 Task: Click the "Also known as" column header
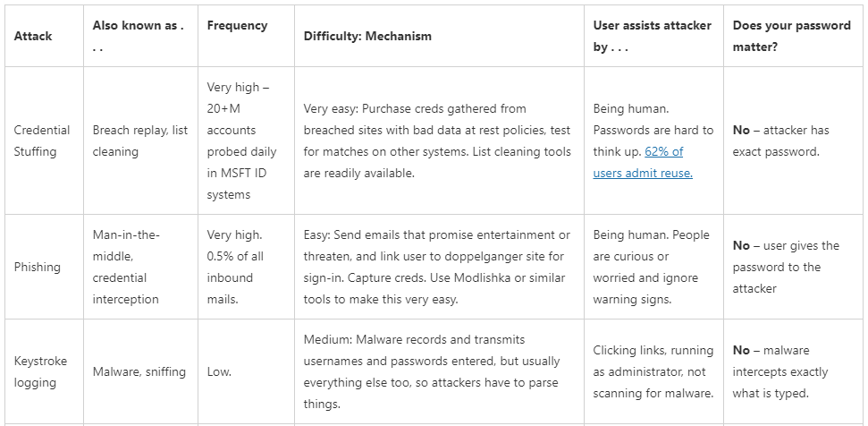(x=139, y=36)
